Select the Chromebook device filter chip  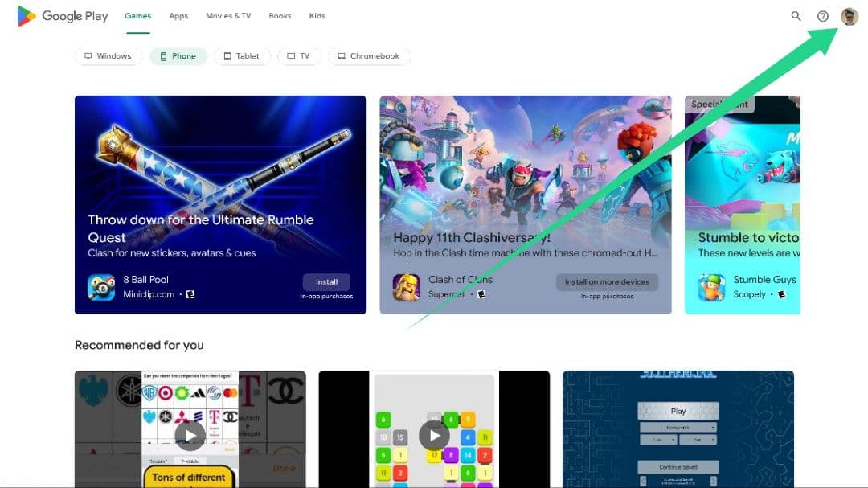[369, 56]
